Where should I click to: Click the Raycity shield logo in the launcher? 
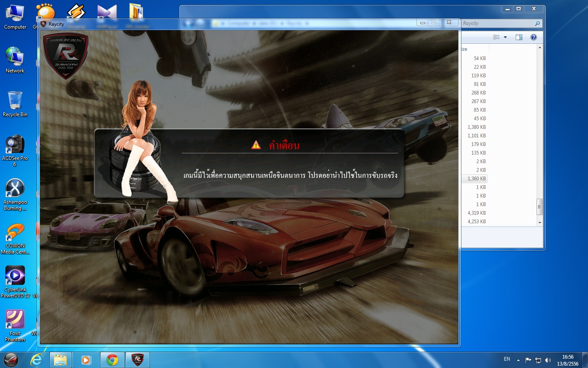coord(66,55)
